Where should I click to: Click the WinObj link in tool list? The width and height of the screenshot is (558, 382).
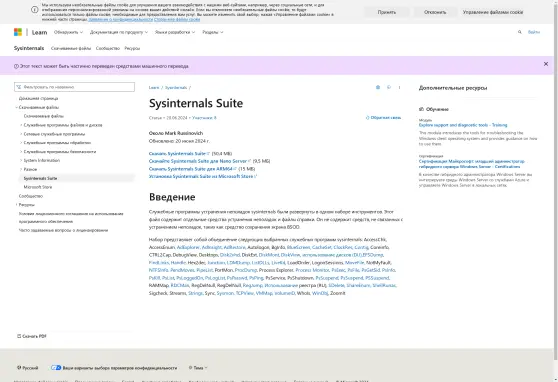tap(320, 293)
